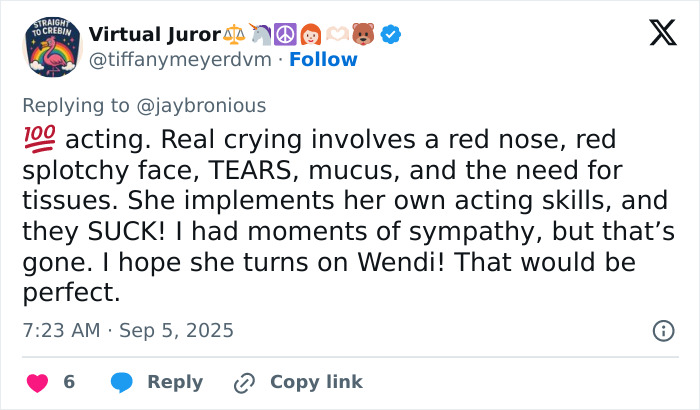Screen dimensions: 700x410
Task: Click the Reply text label
Action: point(175,382)
